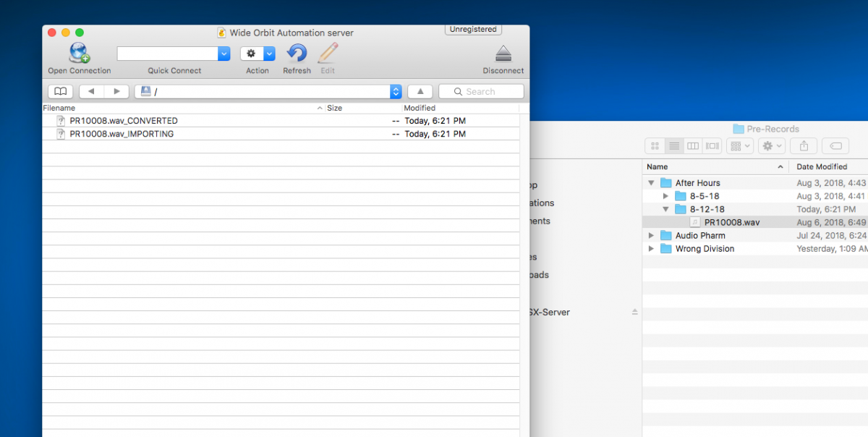Click the Edit pencil icon
The image size is (868, 437).
328,54
